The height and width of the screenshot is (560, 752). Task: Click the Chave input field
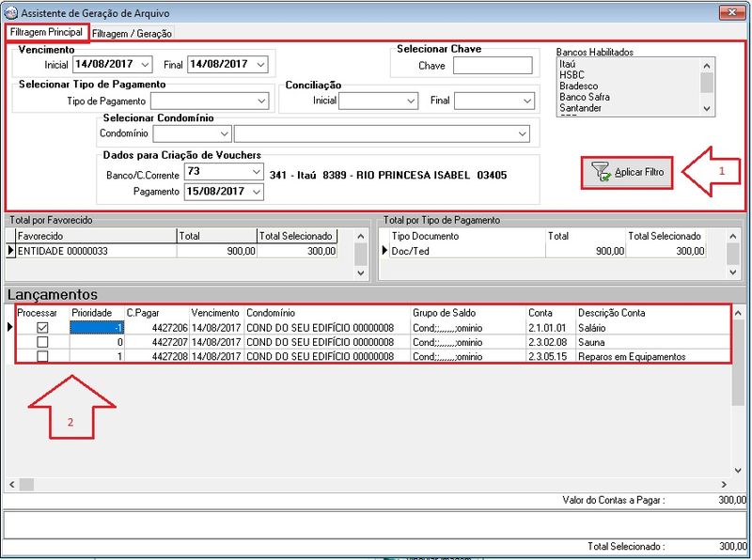(x=492, y=66)
